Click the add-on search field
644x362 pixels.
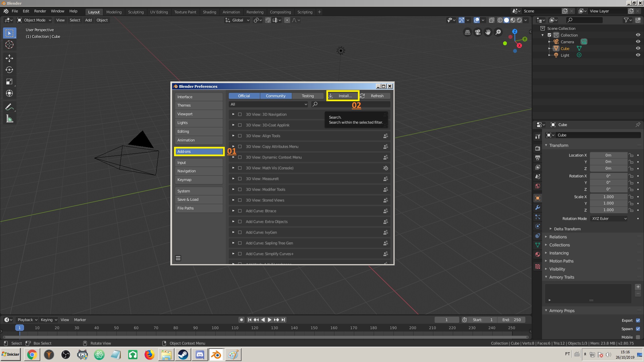tap(351, 104)
